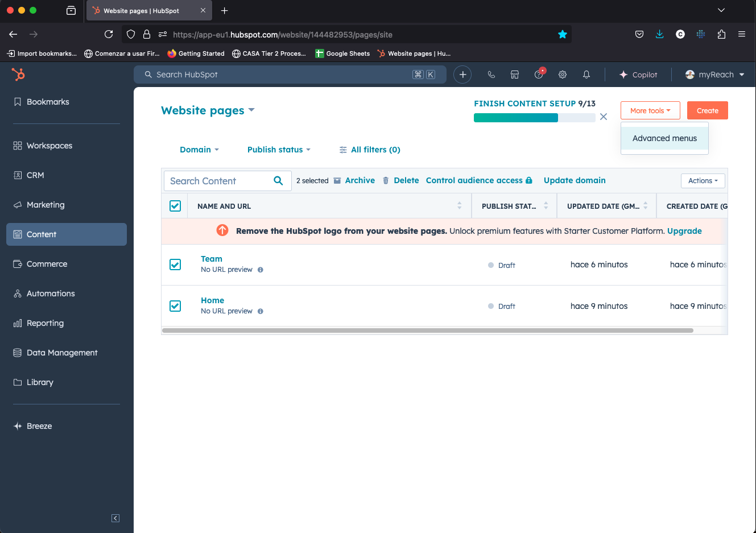Viewport: 756px width, 533px height.
Task: Click the Upgrade link in banner
Action: [x=684, y=231]
